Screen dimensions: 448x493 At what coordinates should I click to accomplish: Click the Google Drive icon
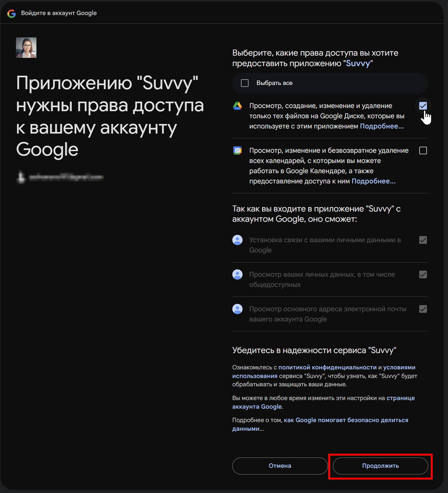pyautogui.click(x=237, y=106)
